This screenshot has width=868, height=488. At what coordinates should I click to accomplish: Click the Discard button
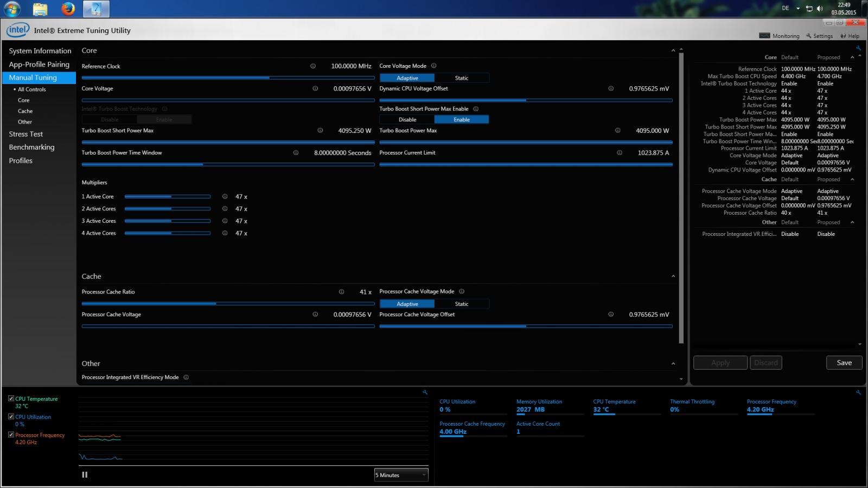coord(766,363)
